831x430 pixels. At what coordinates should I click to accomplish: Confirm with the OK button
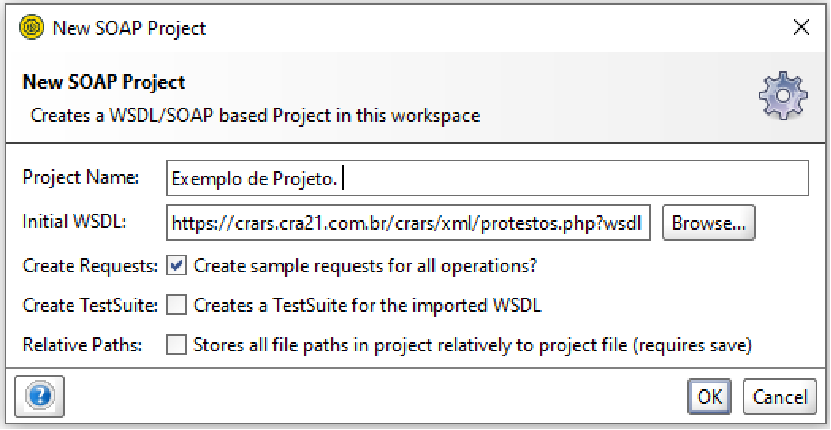pyautogui.click(x=709, y=396)
